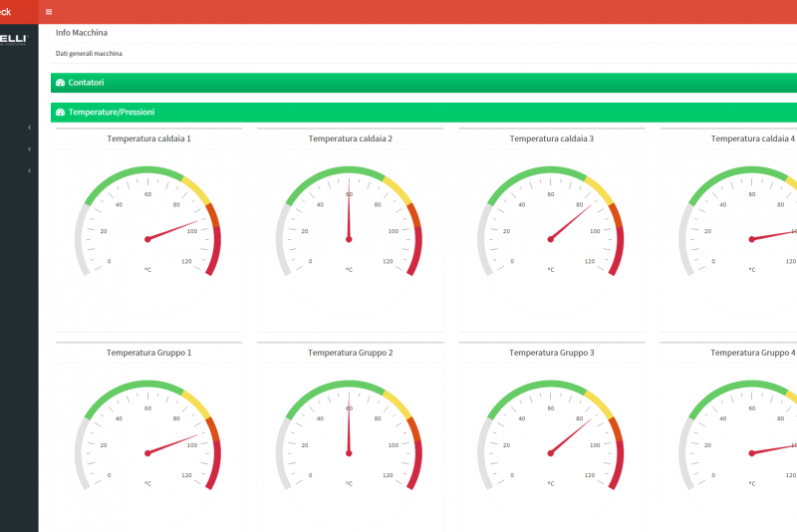Click the sidebar brand logo
The height and width of the screenshot is (532, 797).
(x=14, y=40)
